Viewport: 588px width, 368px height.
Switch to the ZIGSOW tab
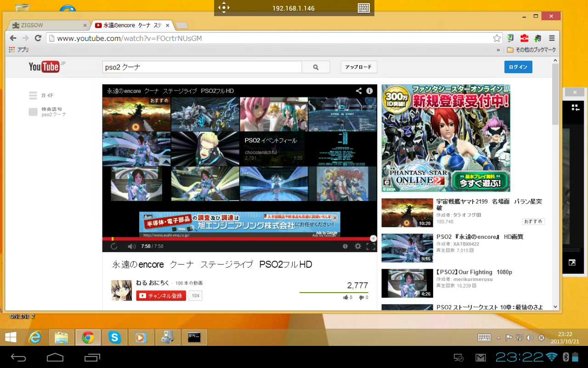(x=48, y=25)
